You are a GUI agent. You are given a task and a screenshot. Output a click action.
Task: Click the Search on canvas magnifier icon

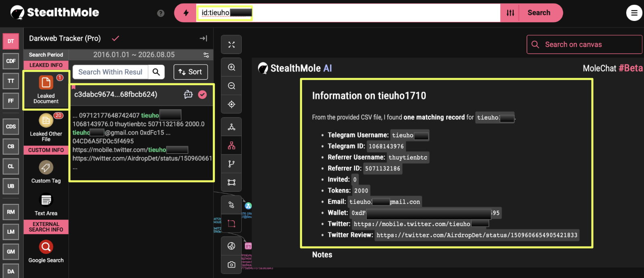535,44
